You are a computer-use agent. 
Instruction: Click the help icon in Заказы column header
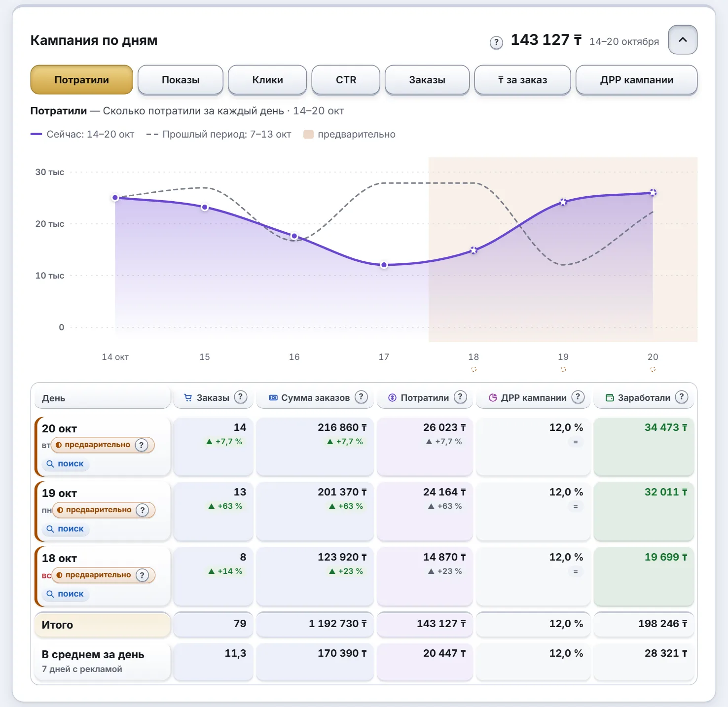[x=241, y=397]
